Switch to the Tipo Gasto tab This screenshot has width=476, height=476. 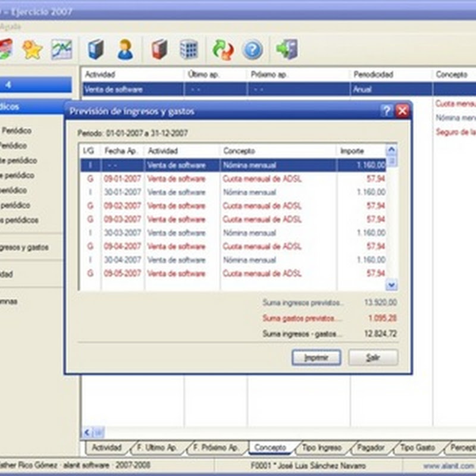click(418, 448)
